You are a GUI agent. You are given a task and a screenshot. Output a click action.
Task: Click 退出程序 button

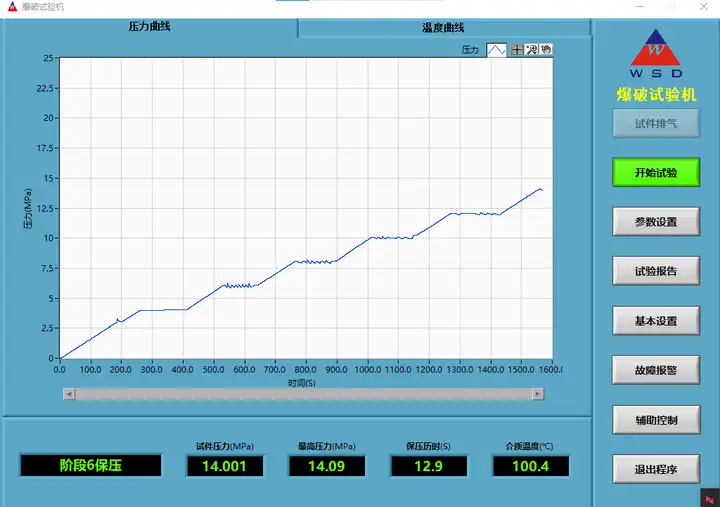656,469
